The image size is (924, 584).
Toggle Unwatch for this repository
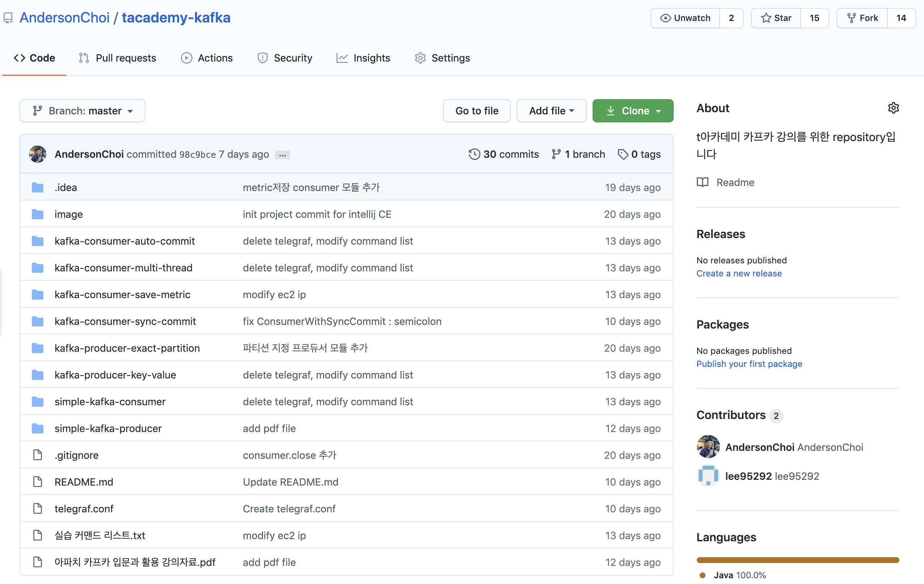point(685,18)
